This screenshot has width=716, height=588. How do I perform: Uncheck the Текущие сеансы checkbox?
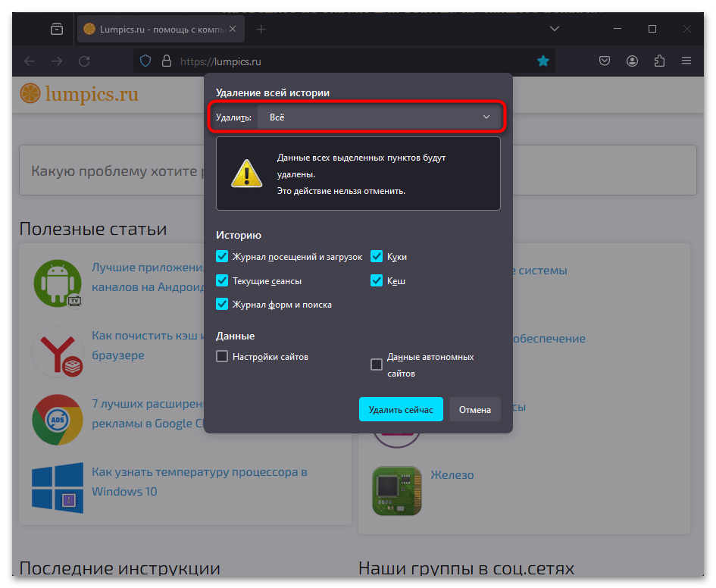[x=222, y=280]
